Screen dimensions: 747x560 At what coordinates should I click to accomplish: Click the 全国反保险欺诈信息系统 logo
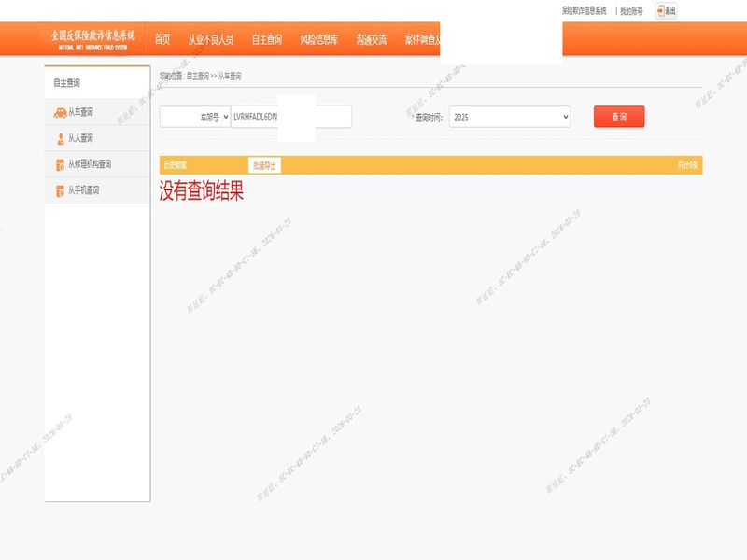[92, 39]
